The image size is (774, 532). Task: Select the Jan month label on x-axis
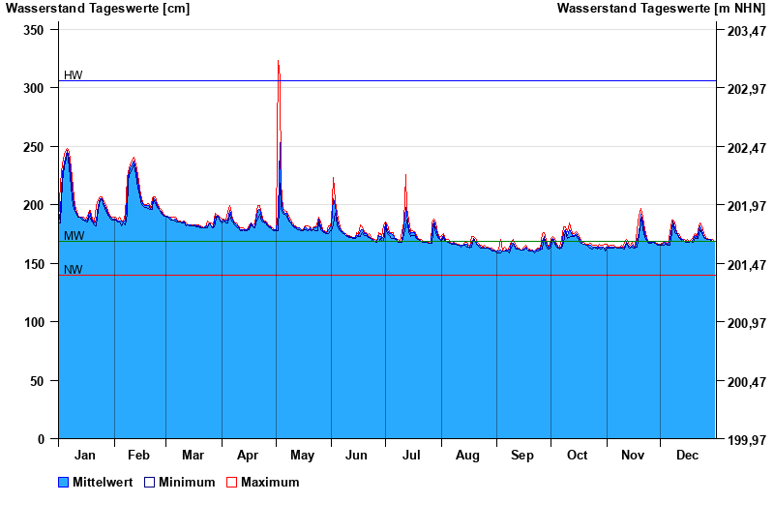point(85,456)
